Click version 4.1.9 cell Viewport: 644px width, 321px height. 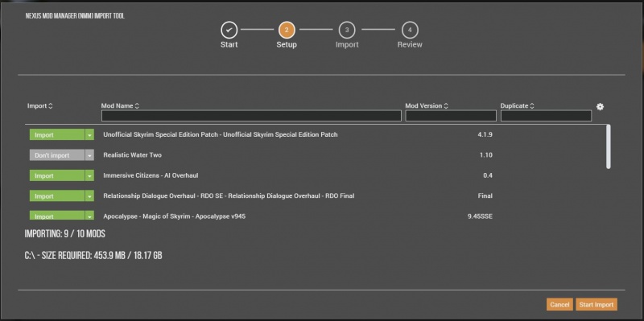coord(485,134)
